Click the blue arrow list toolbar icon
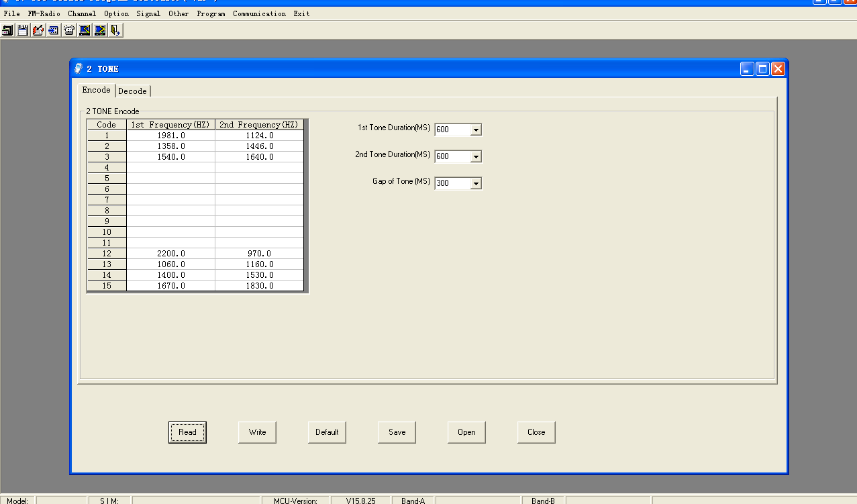Image resolution: width=857 pixels, height=504 pixels. (54, 30)
